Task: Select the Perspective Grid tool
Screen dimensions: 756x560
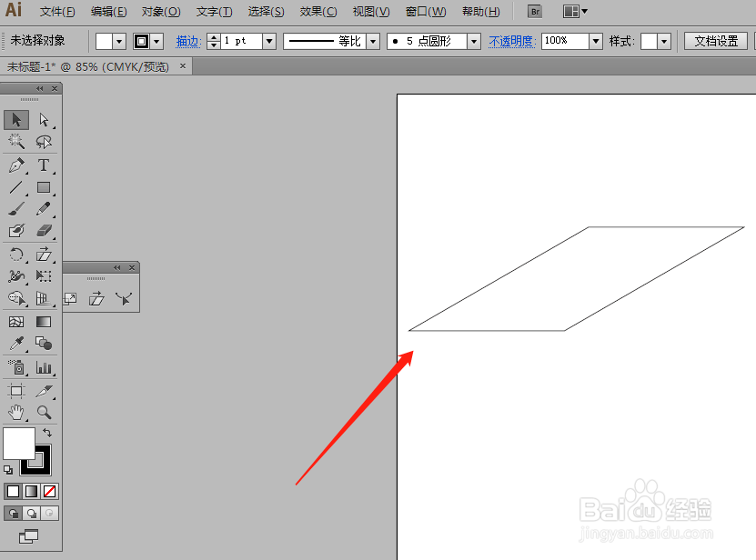Action: 44,298
